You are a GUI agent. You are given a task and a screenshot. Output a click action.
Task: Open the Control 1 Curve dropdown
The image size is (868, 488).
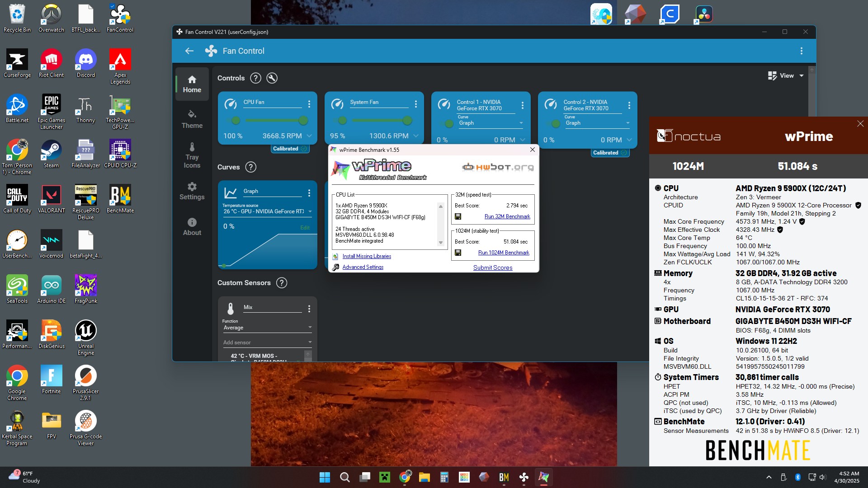point(491,123)
